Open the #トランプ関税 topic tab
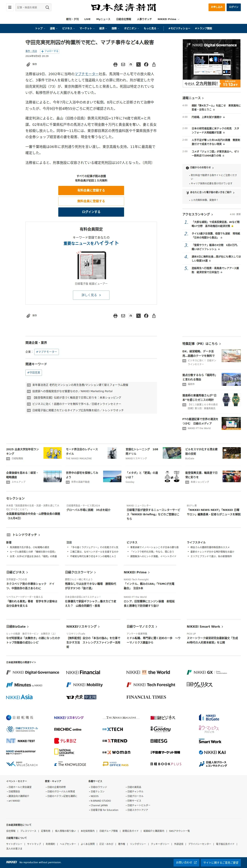247x868 pixels. click(204, 28)
